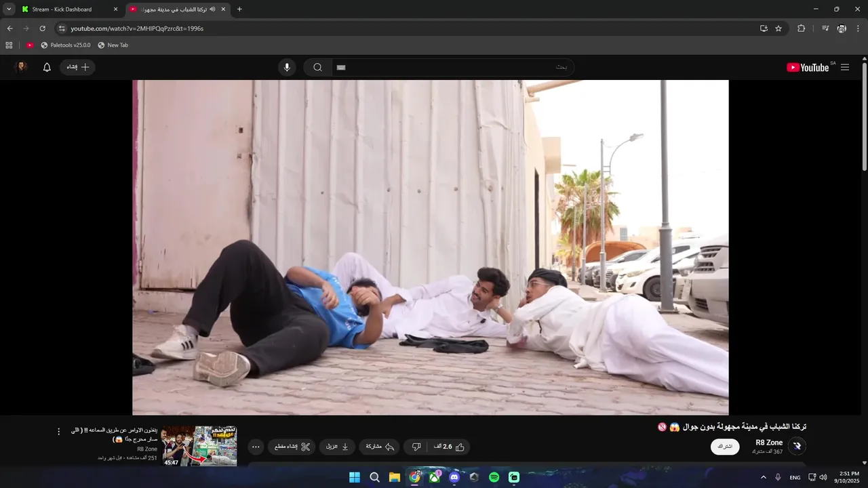This screenshot has width=868, height=488.
Task: Share the video using مشاركة button
Action: coord(380,447)
